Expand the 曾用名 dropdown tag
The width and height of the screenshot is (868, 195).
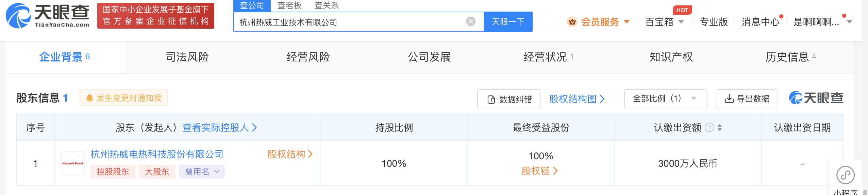point(202,171)
